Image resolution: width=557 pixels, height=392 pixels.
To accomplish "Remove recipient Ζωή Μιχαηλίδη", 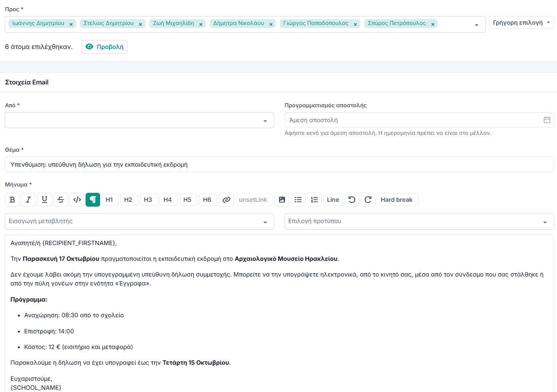I will [x=201, y=24].
